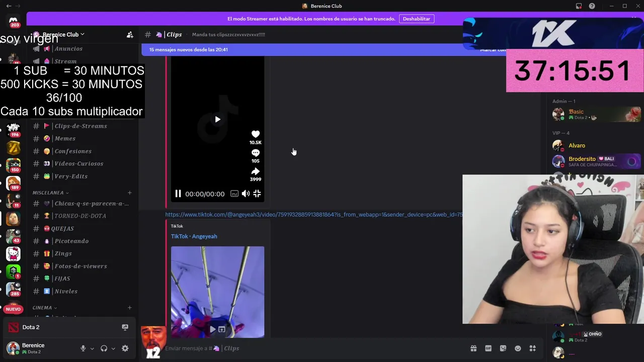Stream Dota 2 with screen share icon
This screenshot has width=644, height=362.
coord(125,327)
